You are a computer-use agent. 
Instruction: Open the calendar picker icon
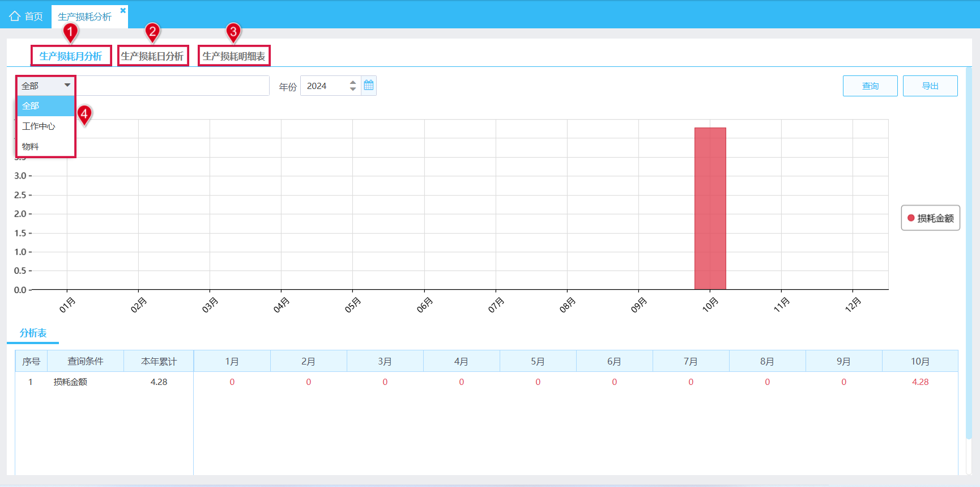(369, 86)
